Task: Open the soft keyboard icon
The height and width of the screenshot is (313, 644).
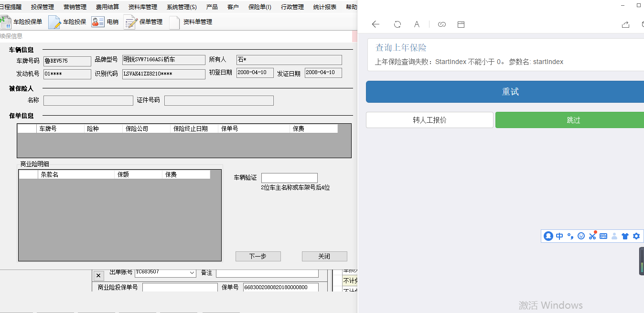Action: [x=603, y=236]
